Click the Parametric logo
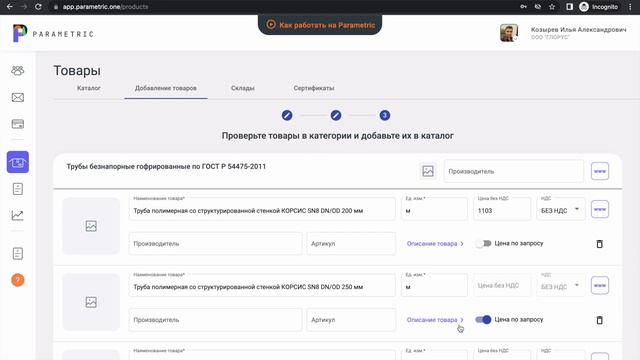Image resolution: width=640 pixels, height=360 pixels. (53, 33)
